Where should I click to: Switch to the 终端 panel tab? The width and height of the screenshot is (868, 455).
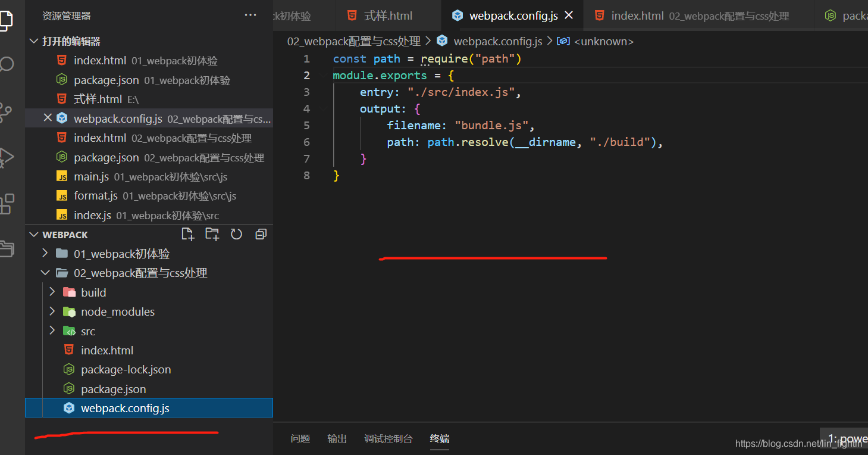click(440, 439)
